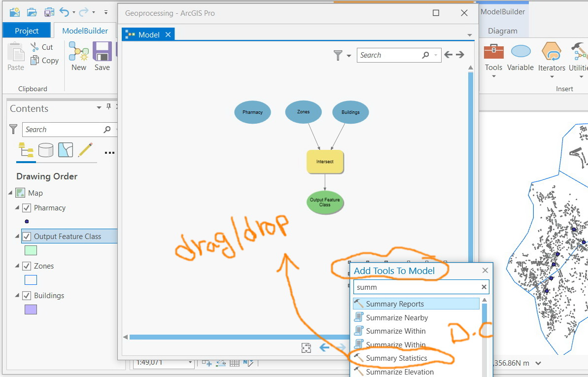The image size is (588, 377).
Task: Select the Output Feature Class green oval
Action: coord(325,202)
